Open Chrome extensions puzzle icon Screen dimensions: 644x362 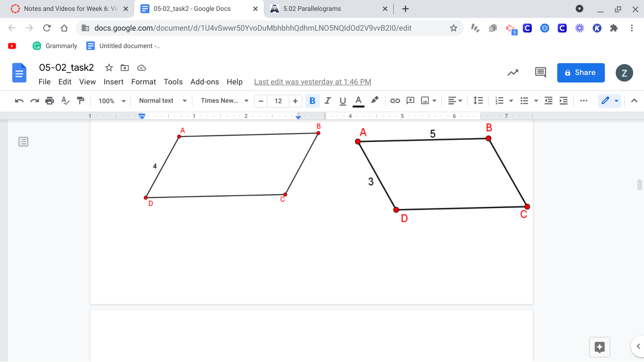[x=614, y=28]
